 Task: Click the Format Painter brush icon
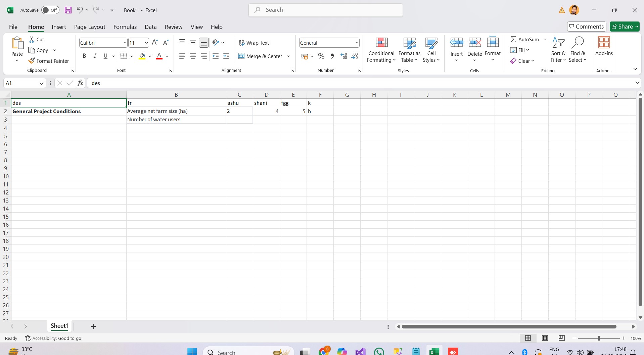click(32, 61)
